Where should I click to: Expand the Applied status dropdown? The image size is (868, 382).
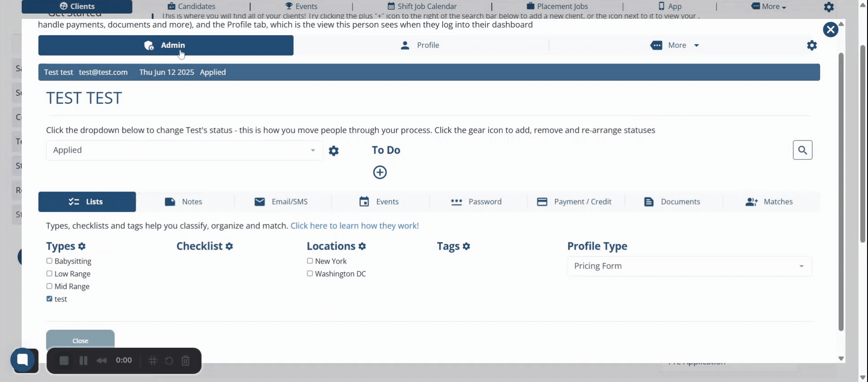point(184,150)
